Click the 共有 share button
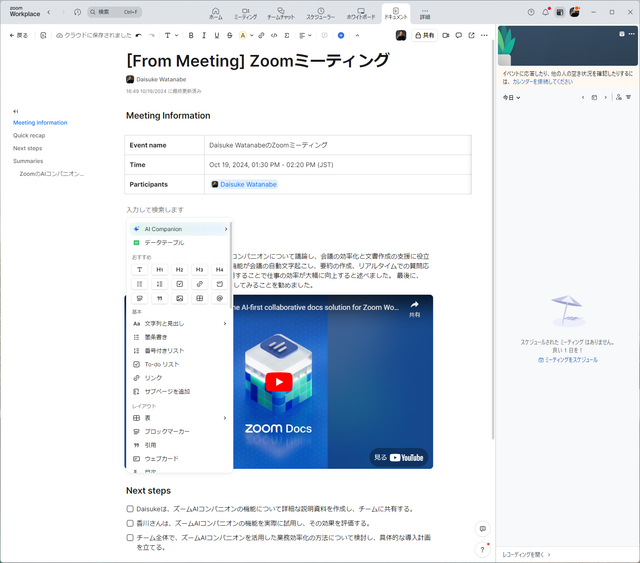This screenshot has height=563, width=640. [425, 36]
